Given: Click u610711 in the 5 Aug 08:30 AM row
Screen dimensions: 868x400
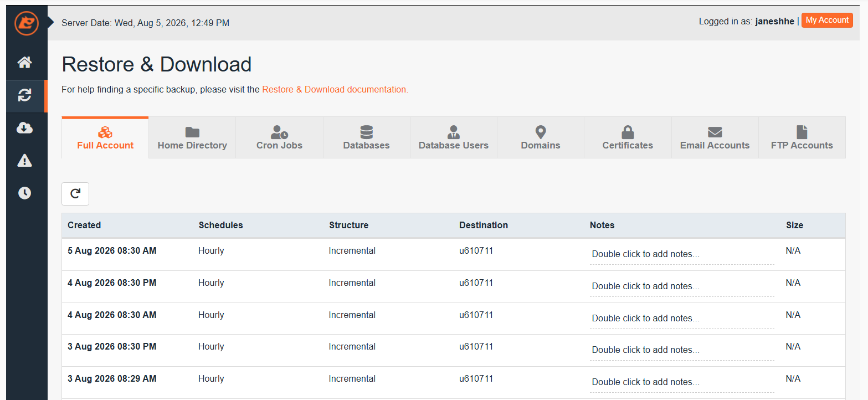Looking at the screenshot, I should 476,250.
